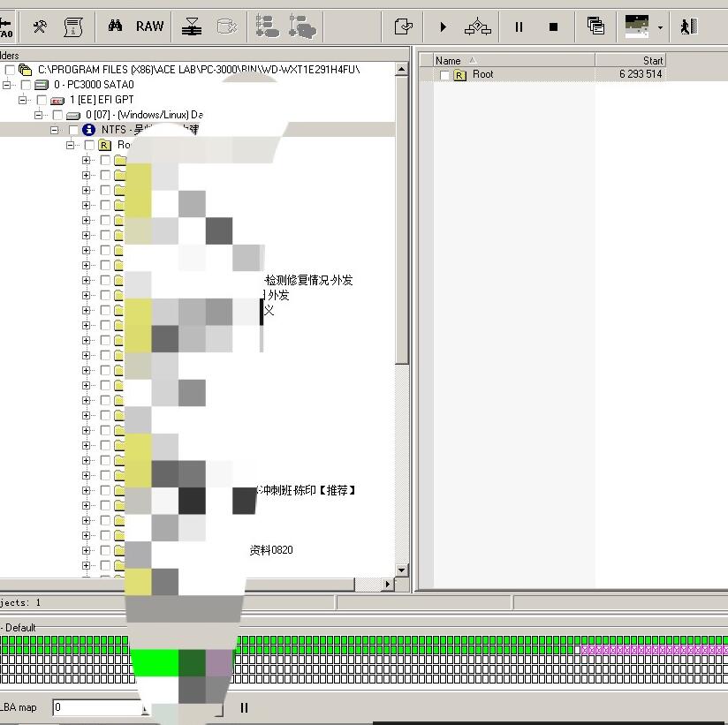The image size is (728, 725).
Task: Click the LBA map input field
Action: pyautogui.click(x=98, y=707)
